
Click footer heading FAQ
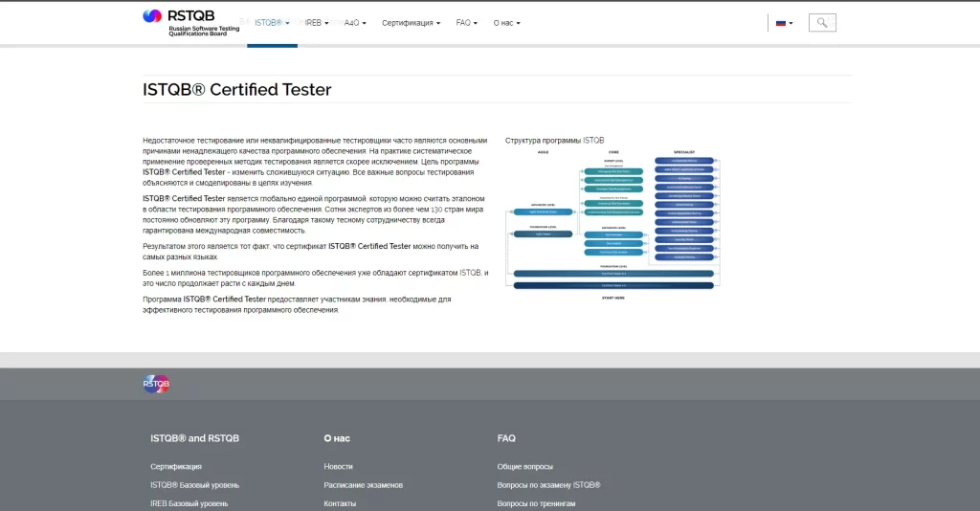506,438
